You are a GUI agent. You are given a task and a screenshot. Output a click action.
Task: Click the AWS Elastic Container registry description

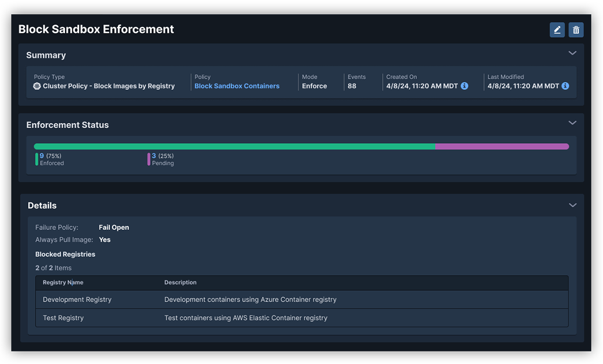pyautogui.click(x=246, y=318)
